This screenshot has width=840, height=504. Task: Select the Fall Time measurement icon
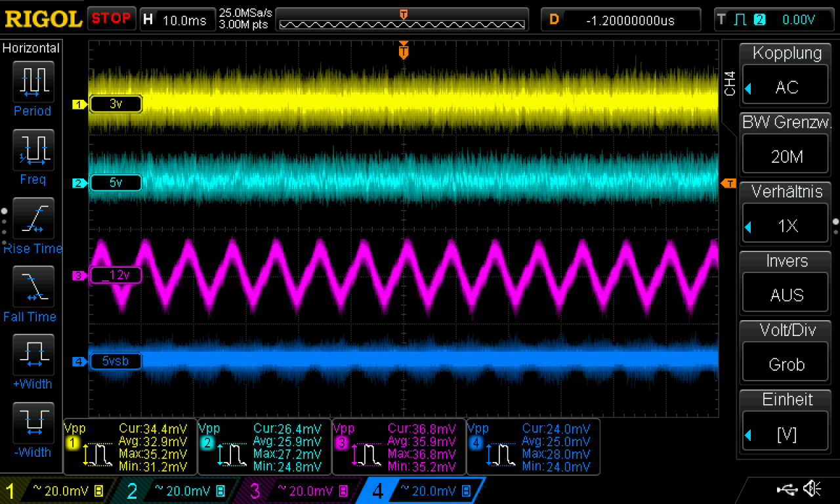click(x=33, y=287)
